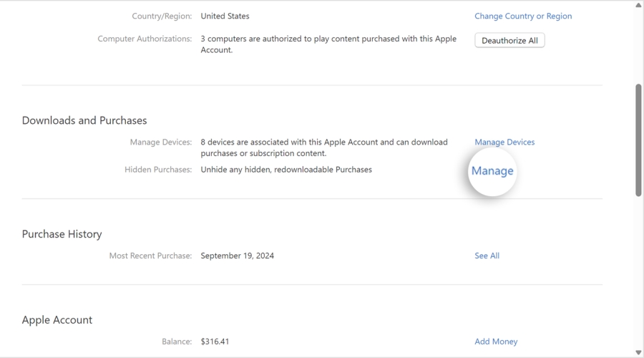Image resolution: width=644 pixels, height=358 pixels.
Task: Select the '8 devices are associated' description
Action: 324,147
